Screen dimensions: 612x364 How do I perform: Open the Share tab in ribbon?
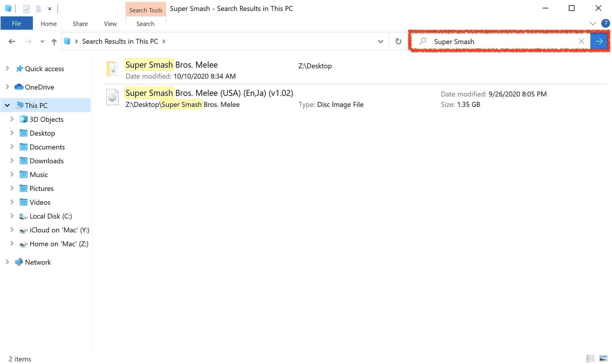click(x=80, y=23)
